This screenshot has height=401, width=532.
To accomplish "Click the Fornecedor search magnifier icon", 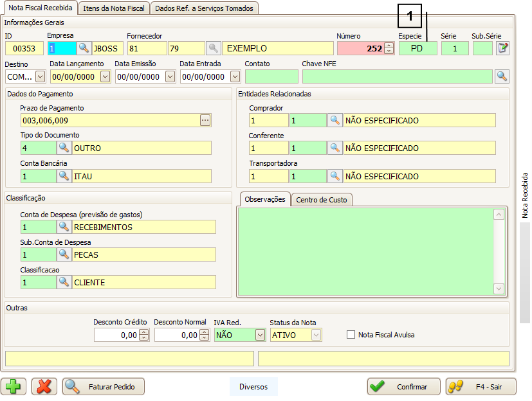I will point(214,48).
